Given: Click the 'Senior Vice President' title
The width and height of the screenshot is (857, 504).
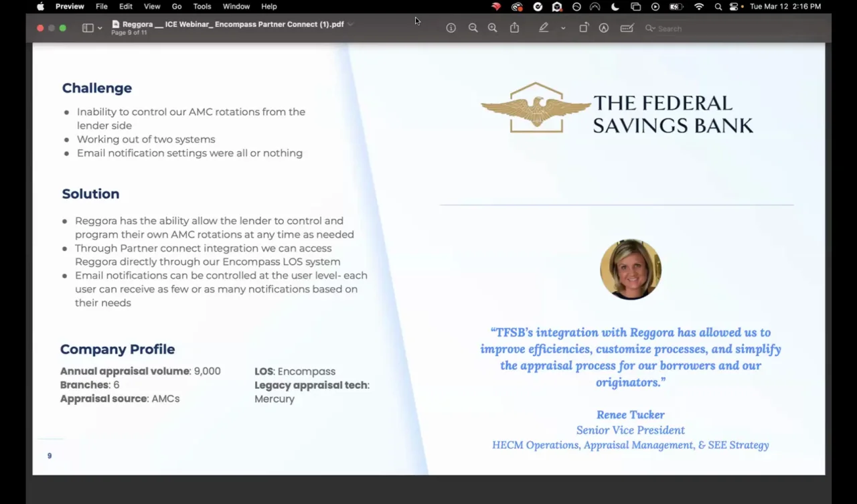Looking at the screenshot, I should [631, 430].
